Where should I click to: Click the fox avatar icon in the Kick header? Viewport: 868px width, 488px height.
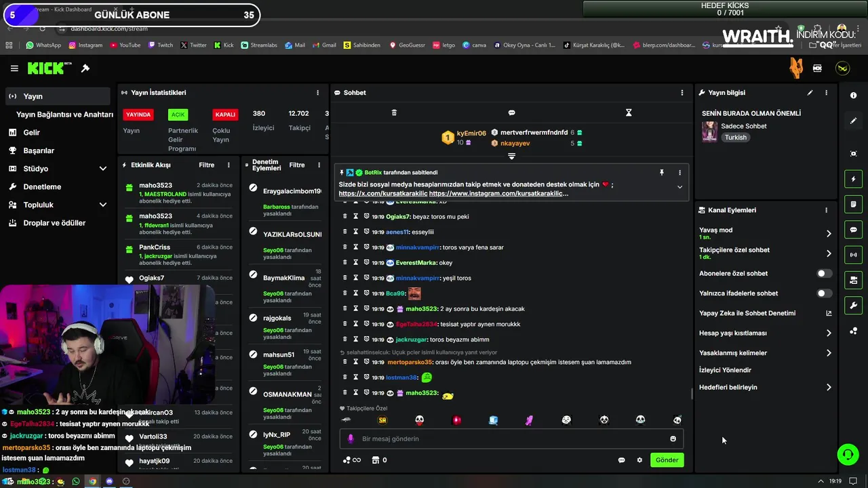pos(796,68)
